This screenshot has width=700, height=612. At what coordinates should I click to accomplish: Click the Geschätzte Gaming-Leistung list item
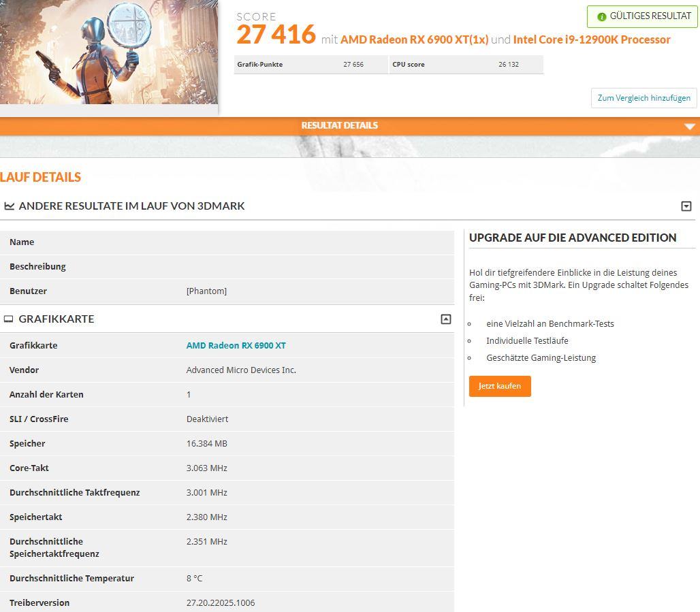point(541,358)
